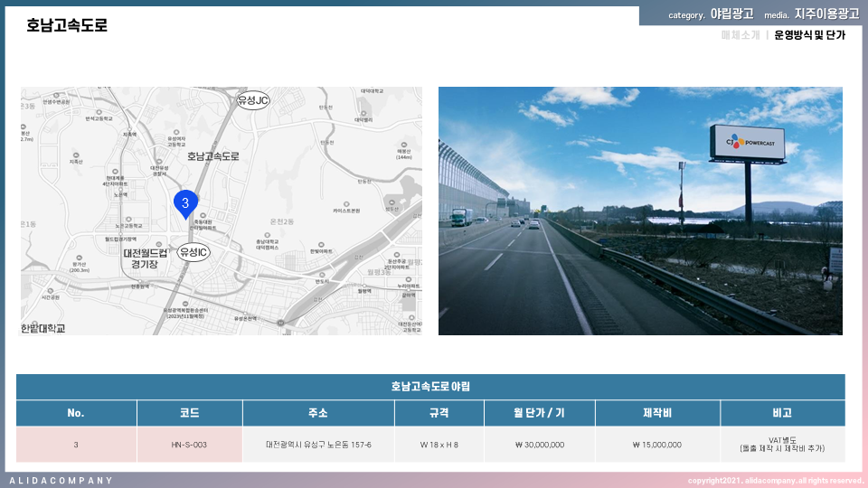Click the 월 단가 / 기 column header
Screen dimensions: 868x488
coord(539,413)
